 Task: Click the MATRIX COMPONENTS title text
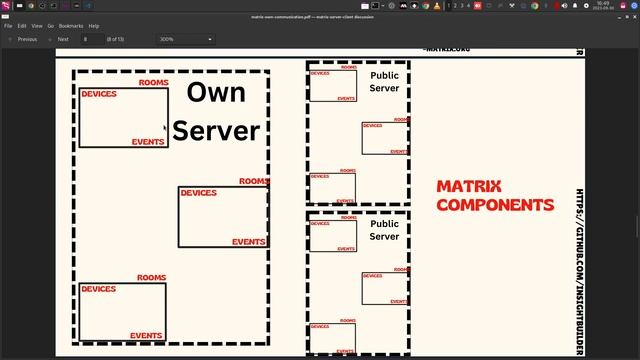tap(495, 196)
